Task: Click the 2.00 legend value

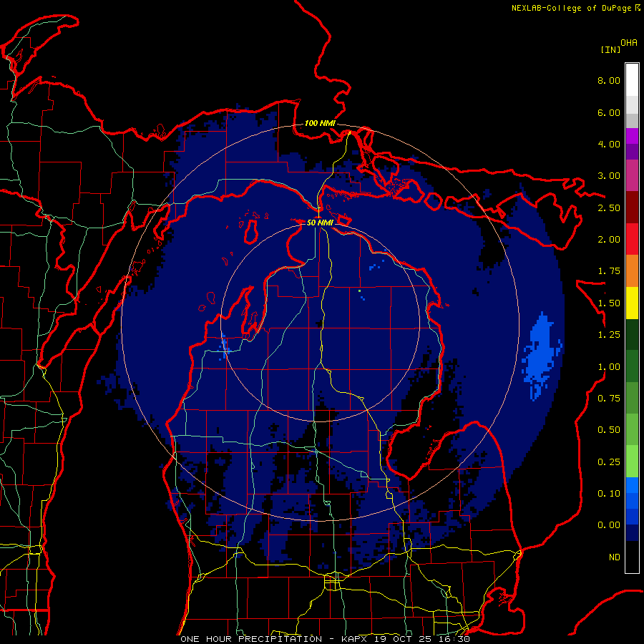Action: tap(609, 240)
